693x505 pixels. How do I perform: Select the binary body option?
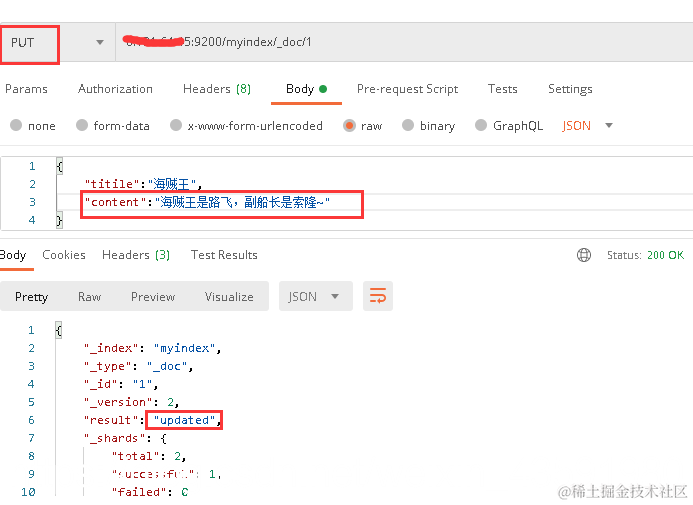(x=428, y=125)
